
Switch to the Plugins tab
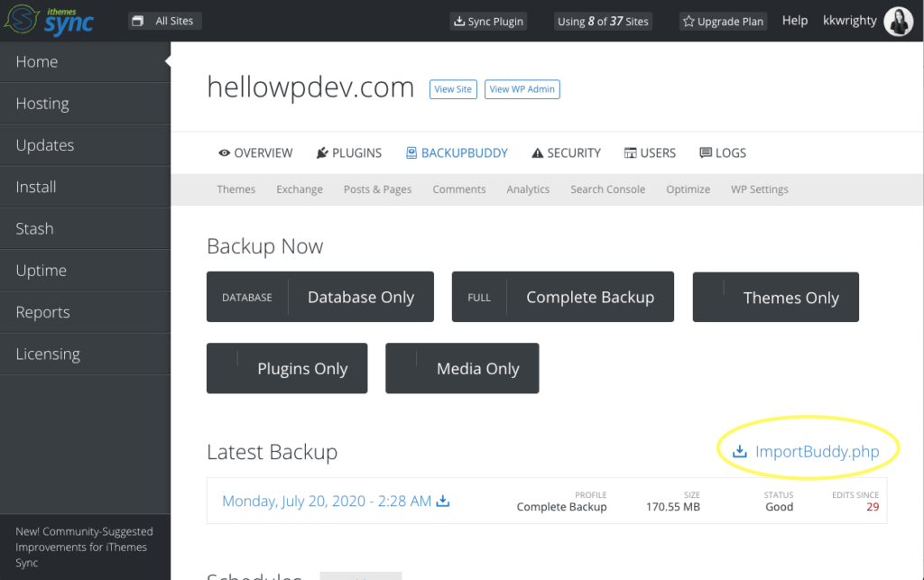tap(349, 153)
